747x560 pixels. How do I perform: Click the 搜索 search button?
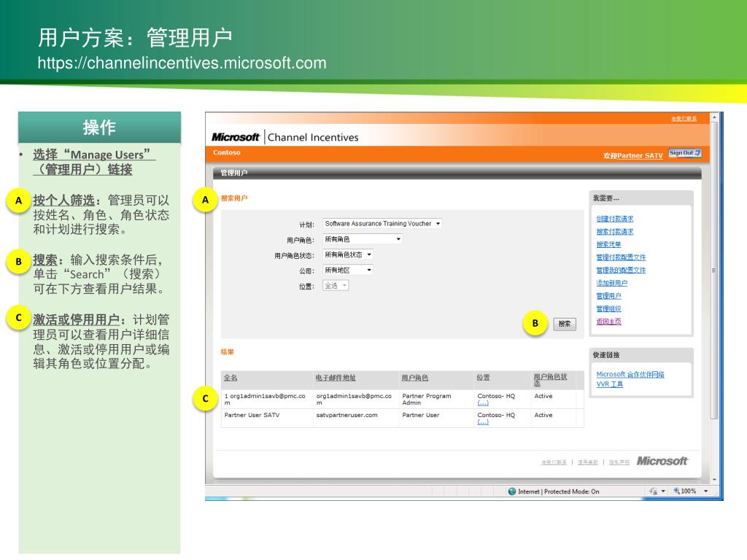[x=565, y=324]
